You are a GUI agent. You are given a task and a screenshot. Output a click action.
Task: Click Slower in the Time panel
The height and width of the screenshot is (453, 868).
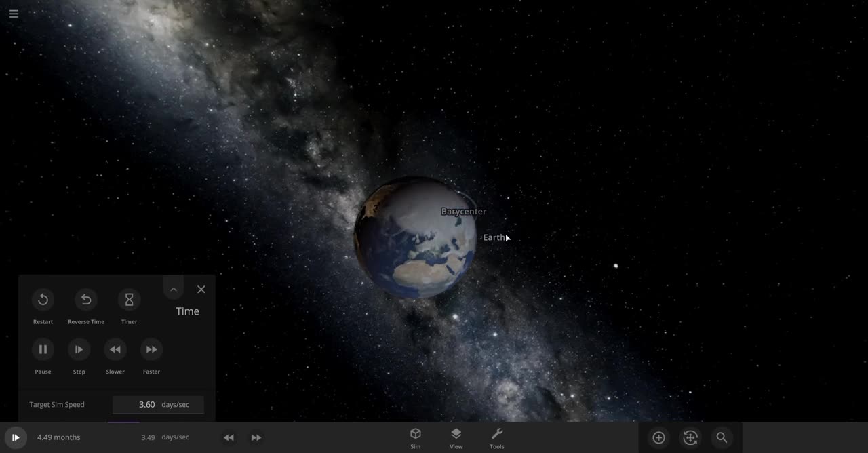[x=115, y=349]
